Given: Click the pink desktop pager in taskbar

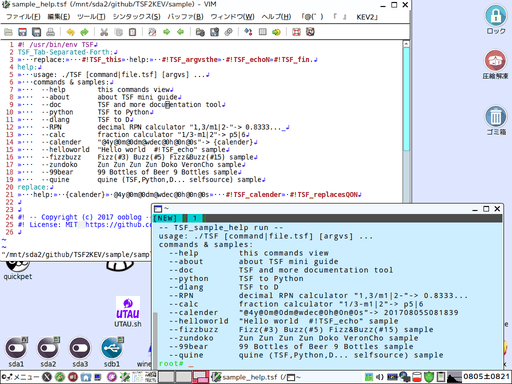Looking at the screenshot, I should [200, 377].
